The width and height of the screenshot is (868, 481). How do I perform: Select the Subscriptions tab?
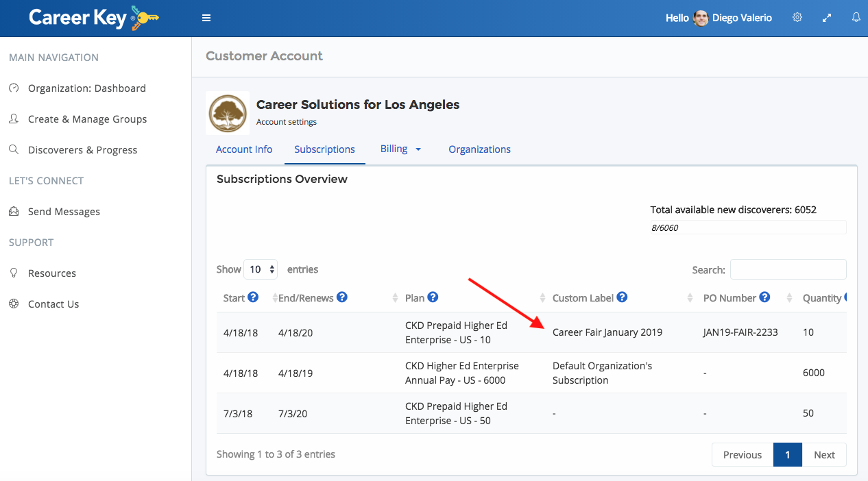click(325, 149)
